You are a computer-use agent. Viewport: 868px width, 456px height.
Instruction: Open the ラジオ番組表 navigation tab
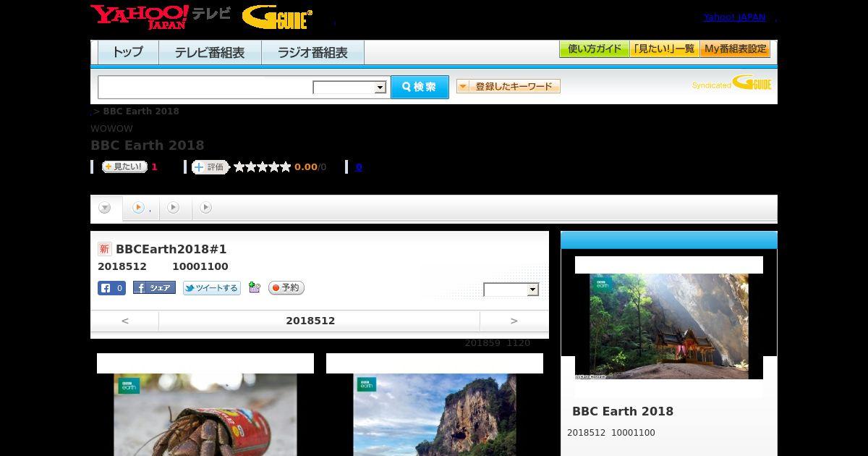[x=312, y=53]
